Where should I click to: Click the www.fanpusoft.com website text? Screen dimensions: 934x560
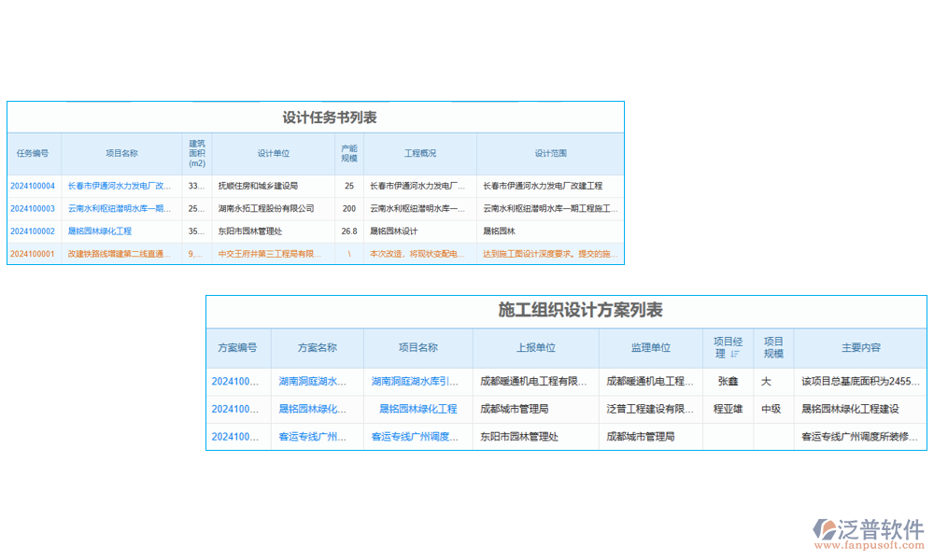(869, 546)
